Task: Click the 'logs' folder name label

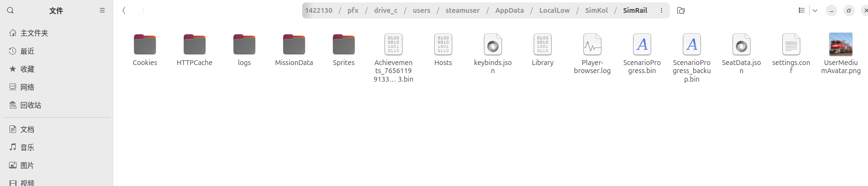Action: (244, 63)
